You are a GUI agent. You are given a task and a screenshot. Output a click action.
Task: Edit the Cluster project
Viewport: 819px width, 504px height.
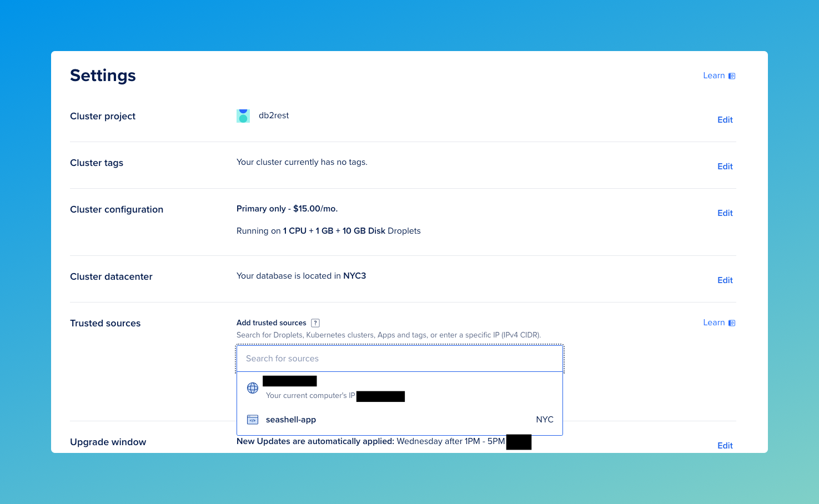[x=725, y=119]
